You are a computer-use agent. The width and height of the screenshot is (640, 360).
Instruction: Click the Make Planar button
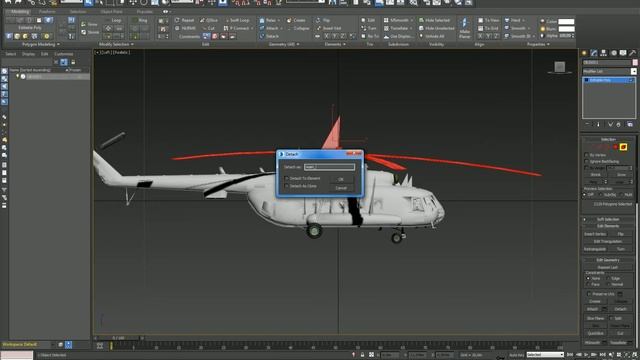click(x=464, y=29)
